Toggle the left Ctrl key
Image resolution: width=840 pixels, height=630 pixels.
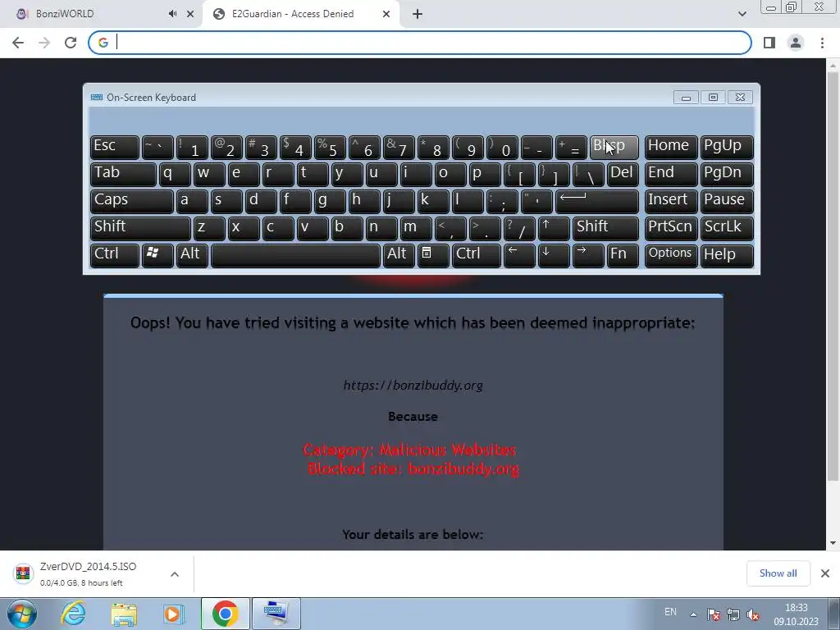[x=115, y=256]
